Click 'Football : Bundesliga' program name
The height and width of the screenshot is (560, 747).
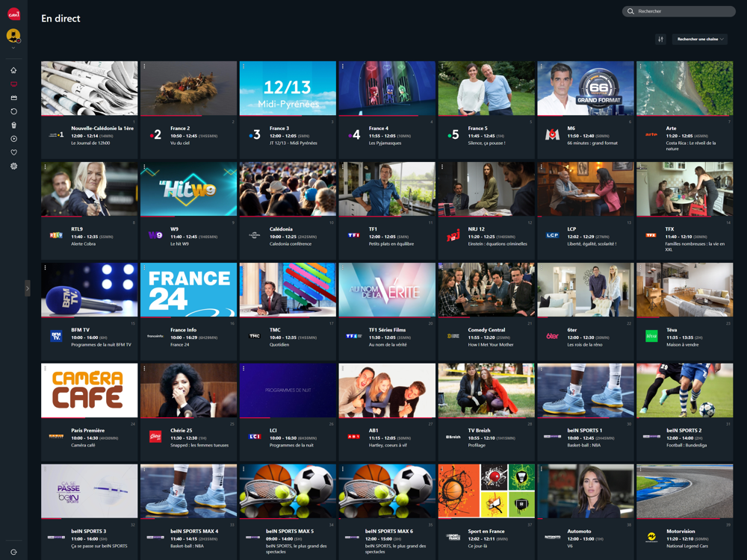[x=686, y=445]
